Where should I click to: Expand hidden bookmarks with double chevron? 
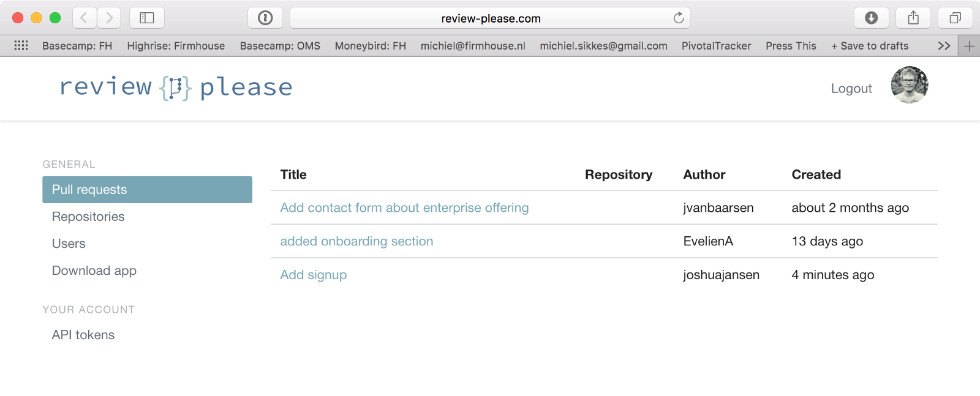(x=944, y=46)
